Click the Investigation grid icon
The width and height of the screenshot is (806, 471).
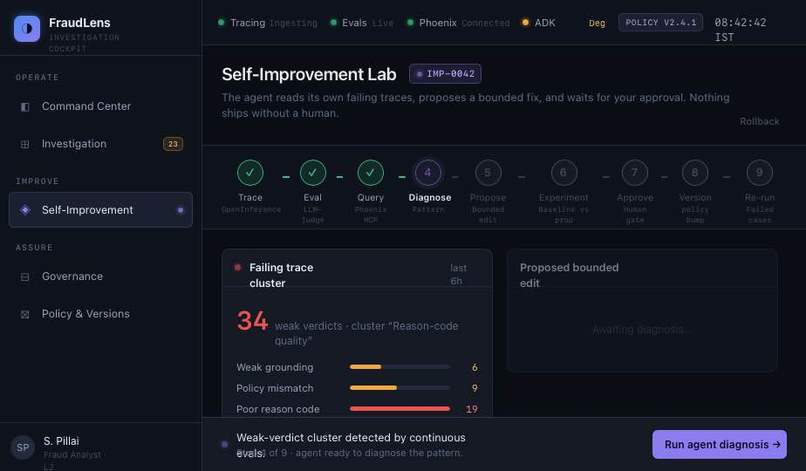tap(25, 144)
